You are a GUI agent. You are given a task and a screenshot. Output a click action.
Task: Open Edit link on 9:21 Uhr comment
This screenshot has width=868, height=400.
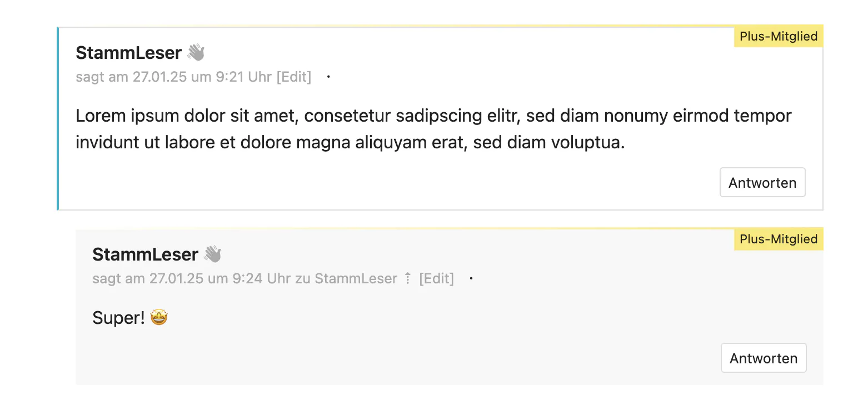click(294, 77)
